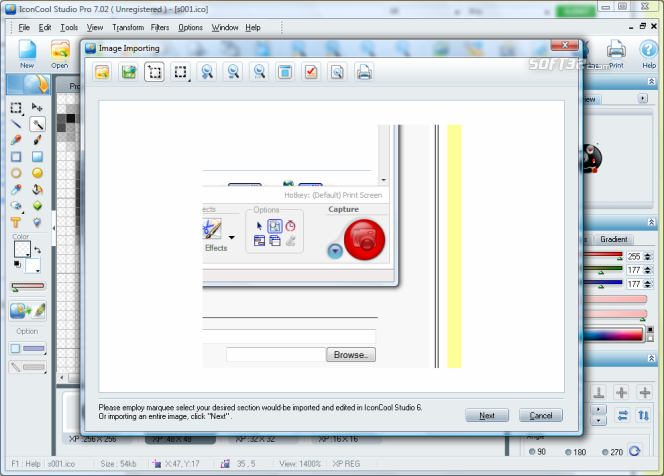The image size is (664, 476).
Task: Select the free marquee tool in Image Importing
Action: [x=154, y=72]
